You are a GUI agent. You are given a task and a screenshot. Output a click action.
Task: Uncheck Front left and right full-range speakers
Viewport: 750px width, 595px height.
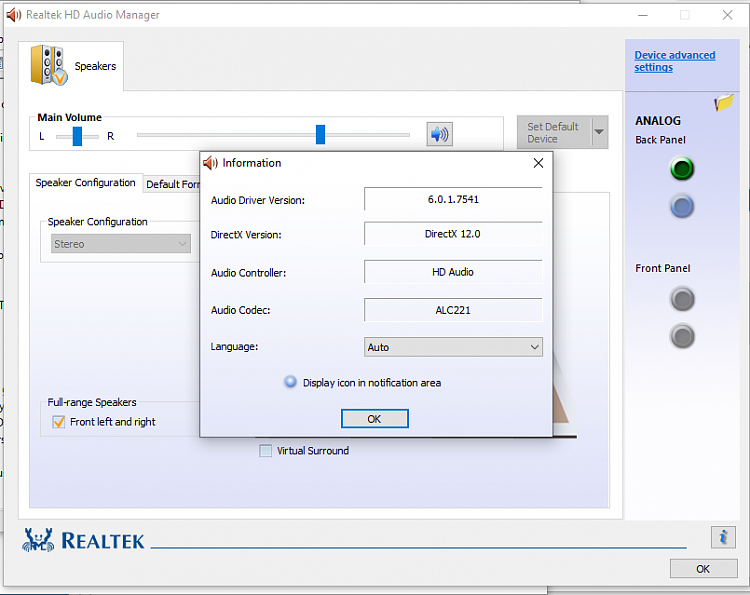pyautogui.click(x=59, y=422)
